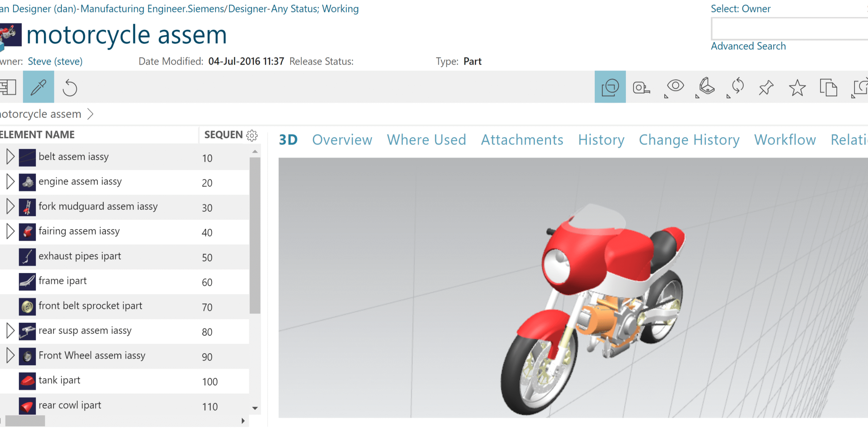Image resolution: width=868 pixels, height=432 pixels.
Task: Click the refresh rotate arrows icon
Action: [x=737, y=86]
